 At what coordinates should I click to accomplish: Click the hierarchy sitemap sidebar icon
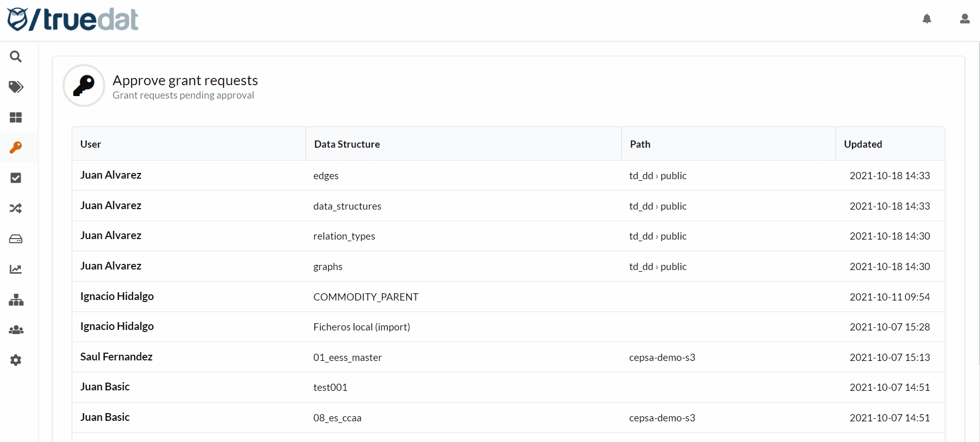16,300
